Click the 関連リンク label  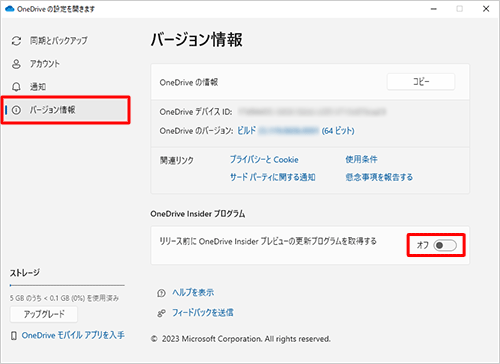[177, 160]
